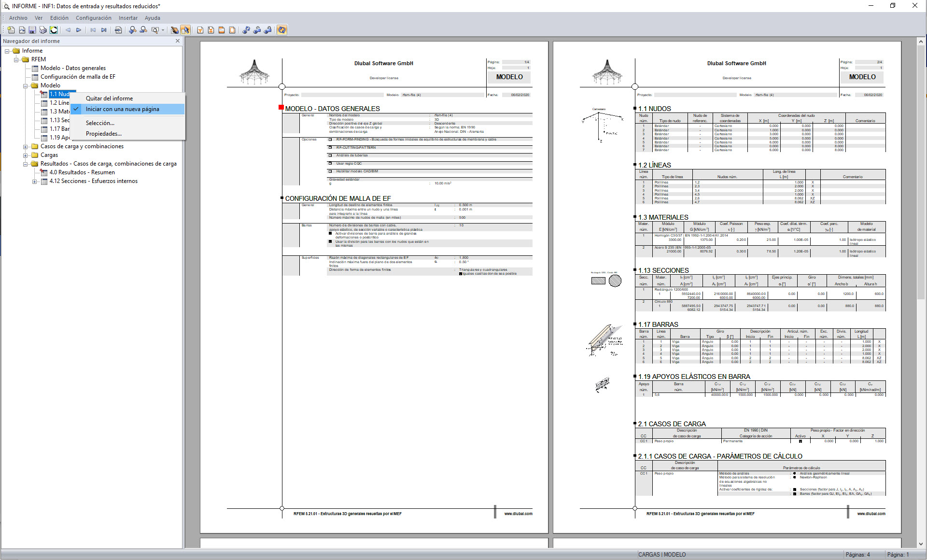927x560 pixels.
Task: Select the hand pan mode icon
Action: [175, 30]
